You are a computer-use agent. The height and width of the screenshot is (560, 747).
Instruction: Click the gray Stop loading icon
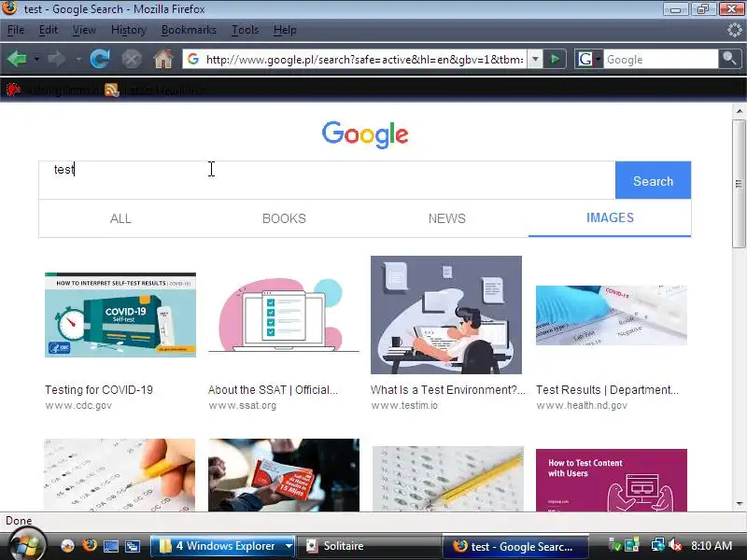click(132, 59)
